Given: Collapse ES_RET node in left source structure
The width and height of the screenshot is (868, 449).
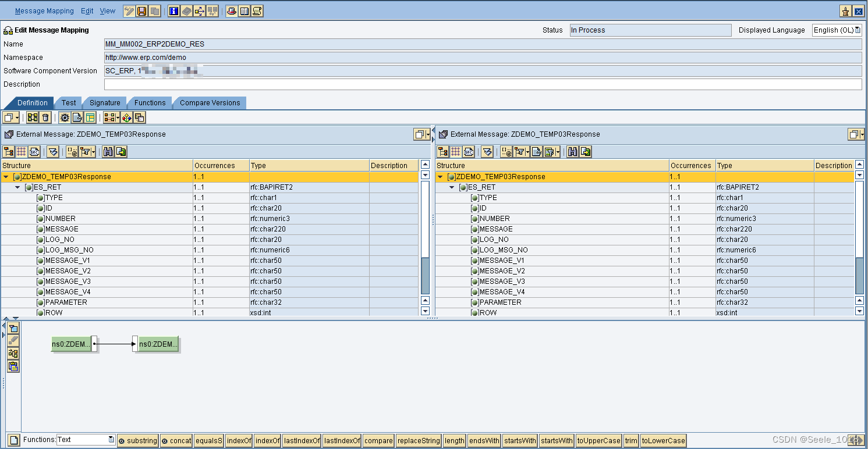Looking at the screenshot, I should tap(18, 187).
